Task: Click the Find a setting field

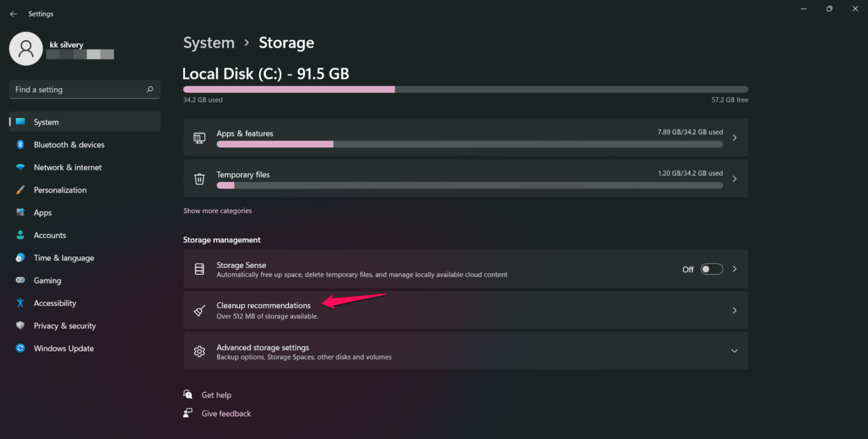Action: (78, 90)
